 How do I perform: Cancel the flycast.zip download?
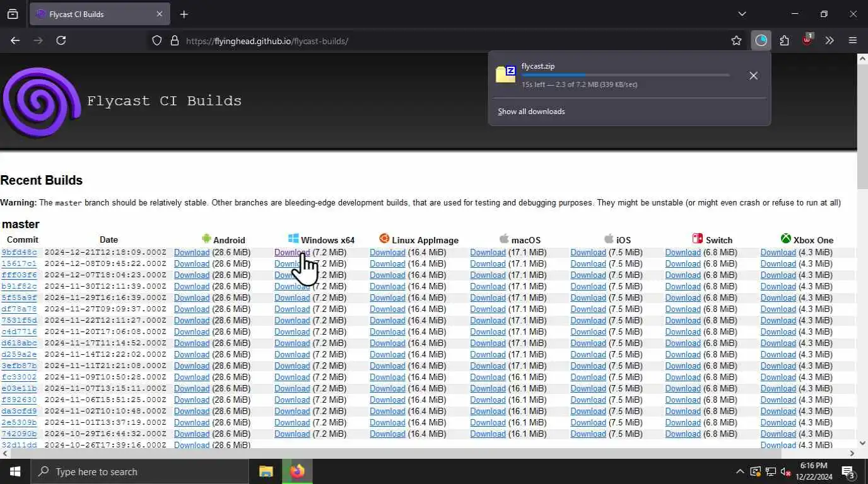[x=753, y=76]
